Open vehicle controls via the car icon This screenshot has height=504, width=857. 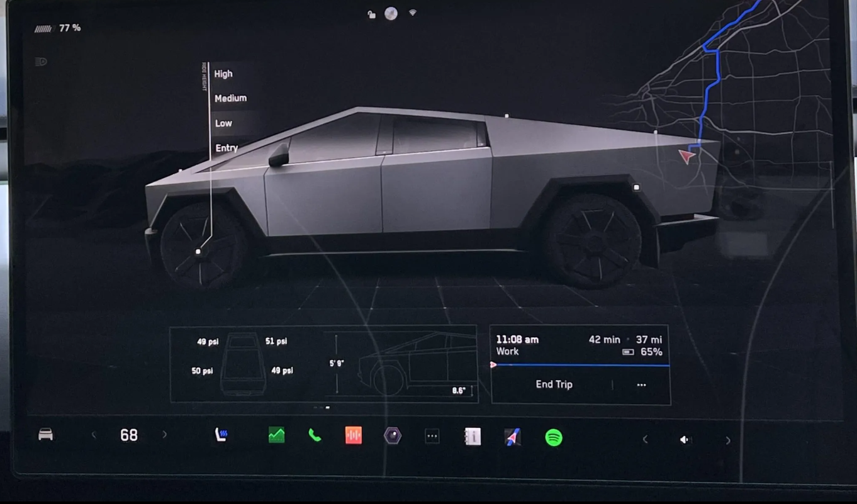(x=45, y=435)
